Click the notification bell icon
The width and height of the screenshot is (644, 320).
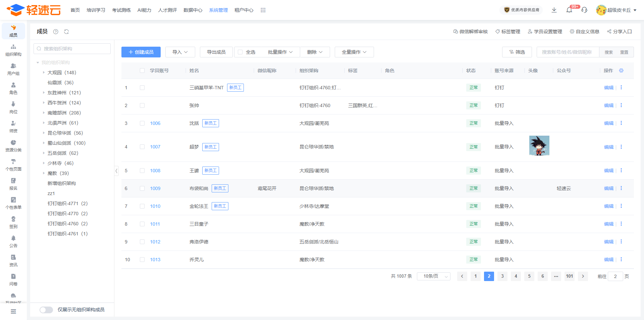[x=569, y=10]
